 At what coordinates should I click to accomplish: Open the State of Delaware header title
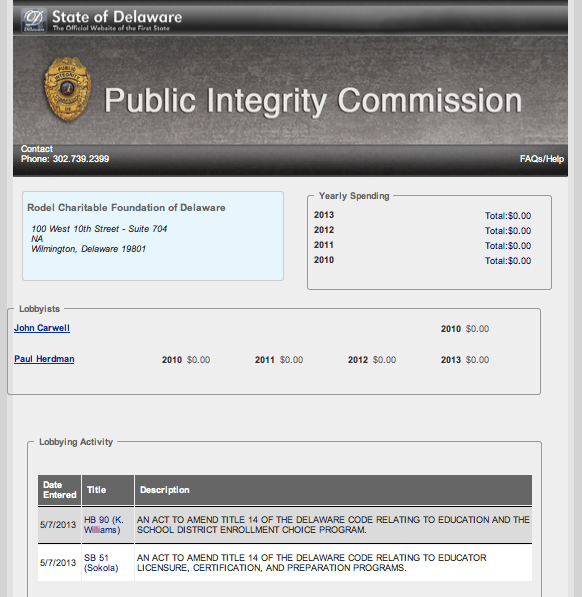[117, 17]
